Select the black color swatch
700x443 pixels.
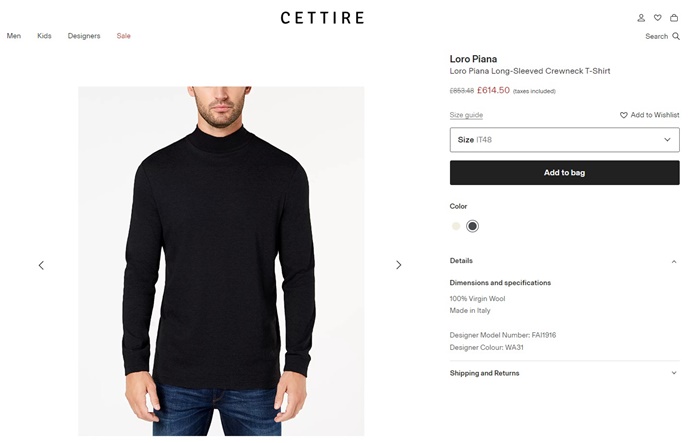point(472,226)
